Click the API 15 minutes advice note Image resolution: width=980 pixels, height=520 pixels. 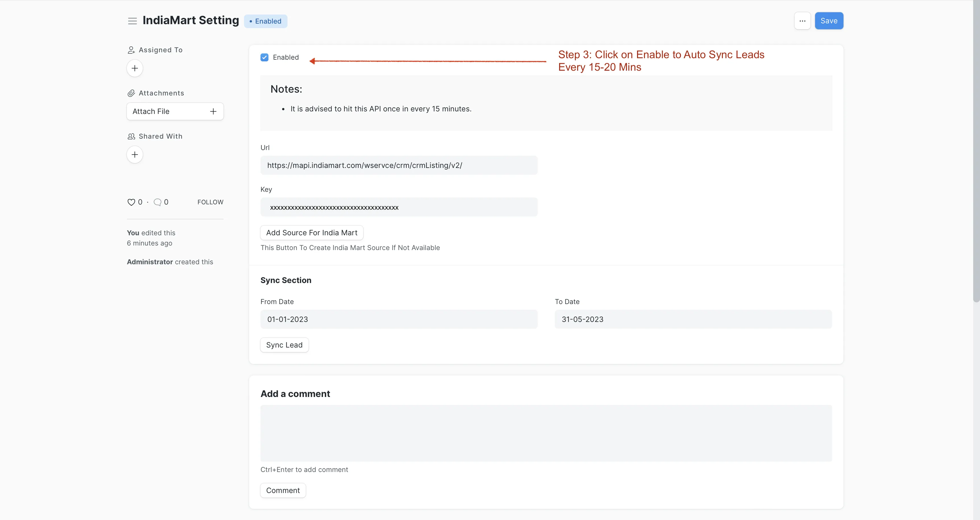[x=381, y=109]
